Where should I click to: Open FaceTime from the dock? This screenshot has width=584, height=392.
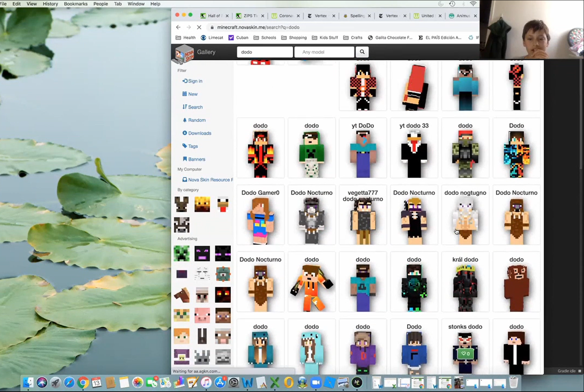151,382
